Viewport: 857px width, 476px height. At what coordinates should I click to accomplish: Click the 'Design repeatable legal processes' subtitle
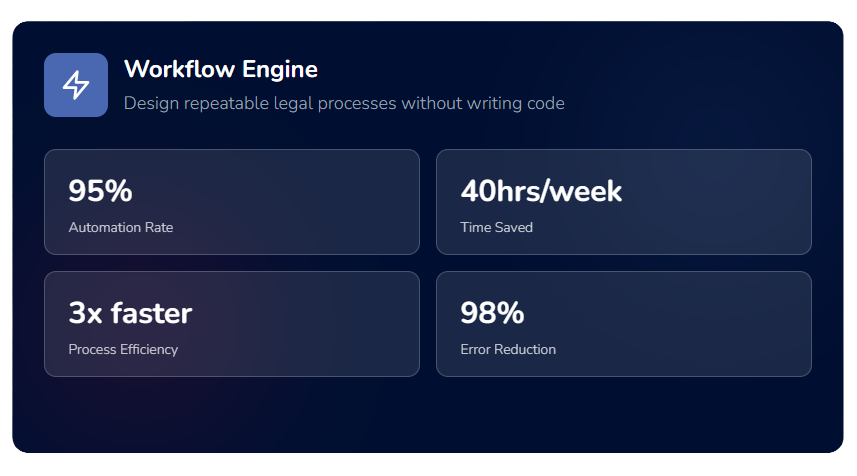pos(344,103)
